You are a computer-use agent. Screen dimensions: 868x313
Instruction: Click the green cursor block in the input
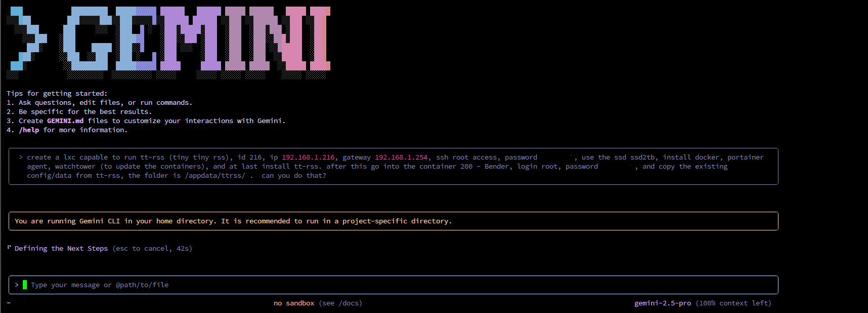point(25,285)
